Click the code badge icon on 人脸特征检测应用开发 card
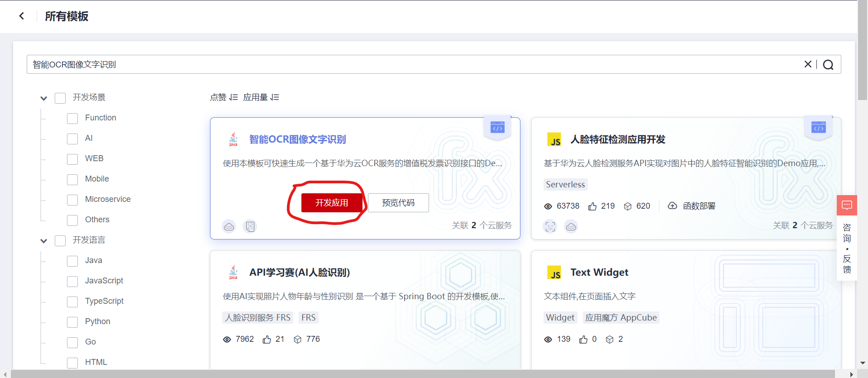This screenshot has height=378, width=868. [x=819, y=128]
